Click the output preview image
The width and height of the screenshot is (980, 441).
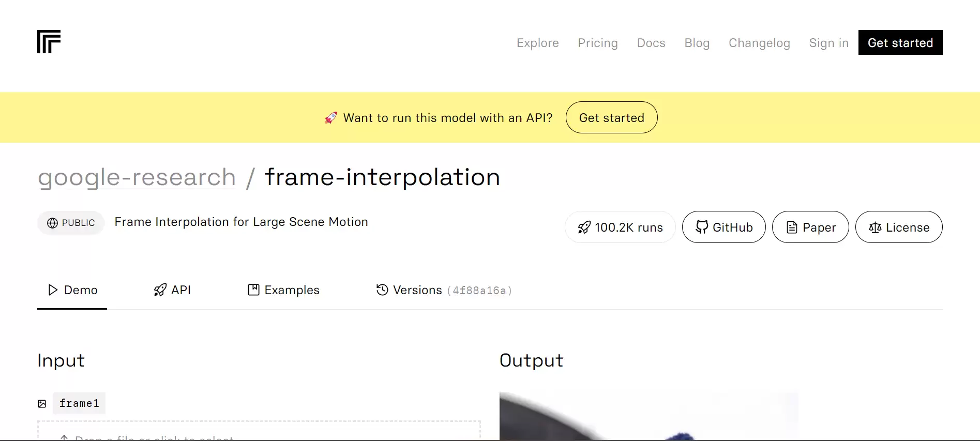pos(649,416)
